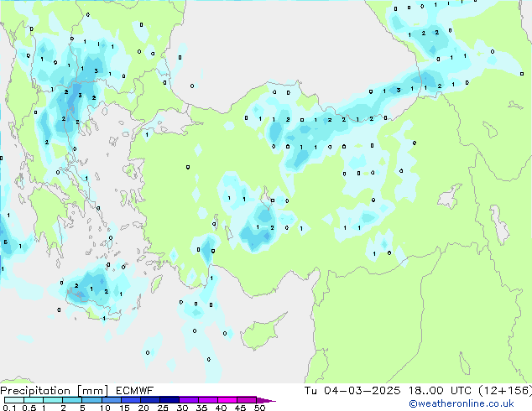Click the "45" legend scale label
Screen dimensions: 532x411
[x=240, y=408]
